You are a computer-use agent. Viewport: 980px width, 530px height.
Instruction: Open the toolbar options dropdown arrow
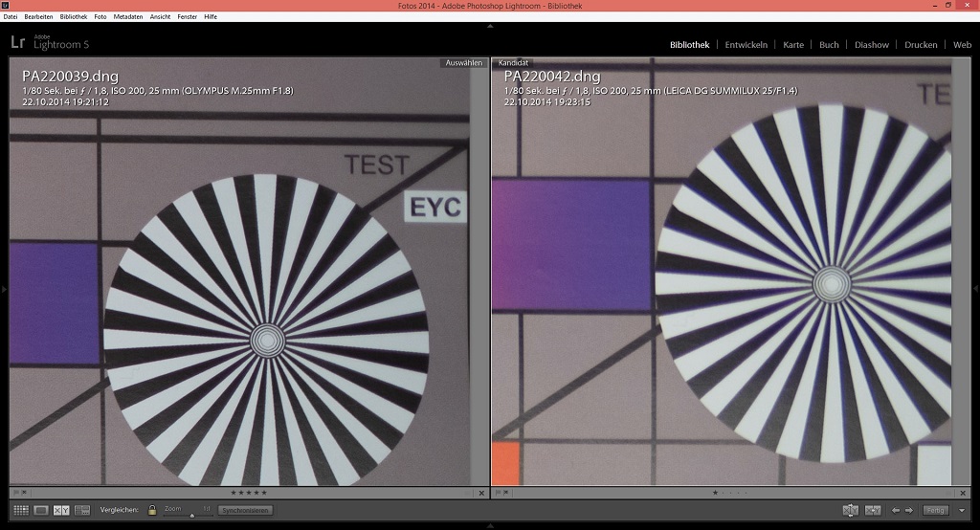pos(960,510)
